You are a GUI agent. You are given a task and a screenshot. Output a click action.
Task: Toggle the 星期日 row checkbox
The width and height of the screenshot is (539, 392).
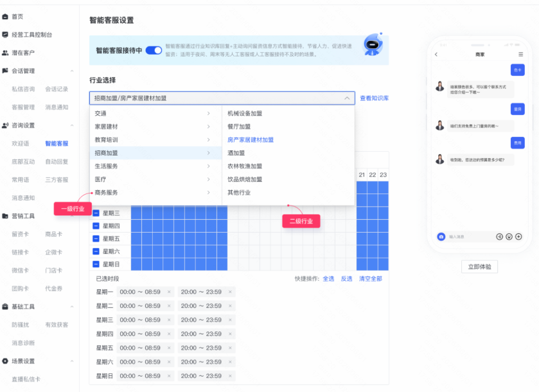coord(96,264)
